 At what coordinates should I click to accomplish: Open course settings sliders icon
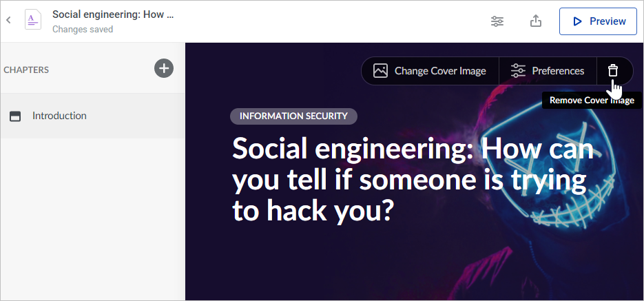497,21
